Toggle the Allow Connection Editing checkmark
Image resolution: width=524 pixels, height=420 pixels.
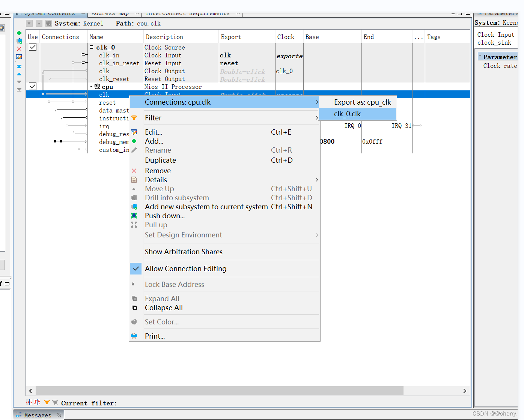tap(136, 268)
